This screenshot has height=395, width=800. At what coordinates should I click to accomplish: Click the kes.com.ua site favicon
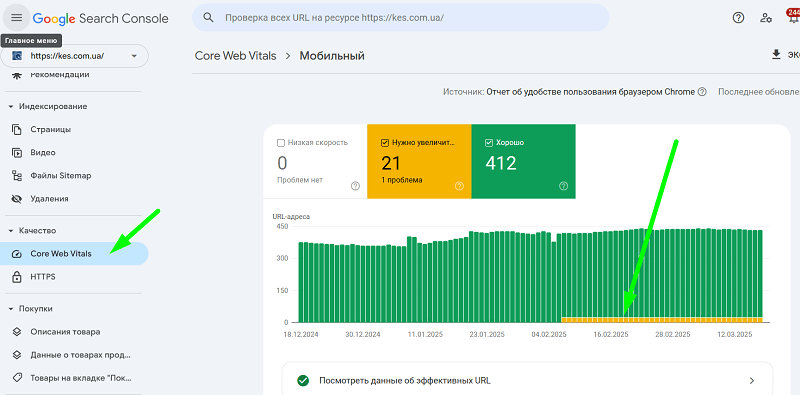tap(17, 56)
